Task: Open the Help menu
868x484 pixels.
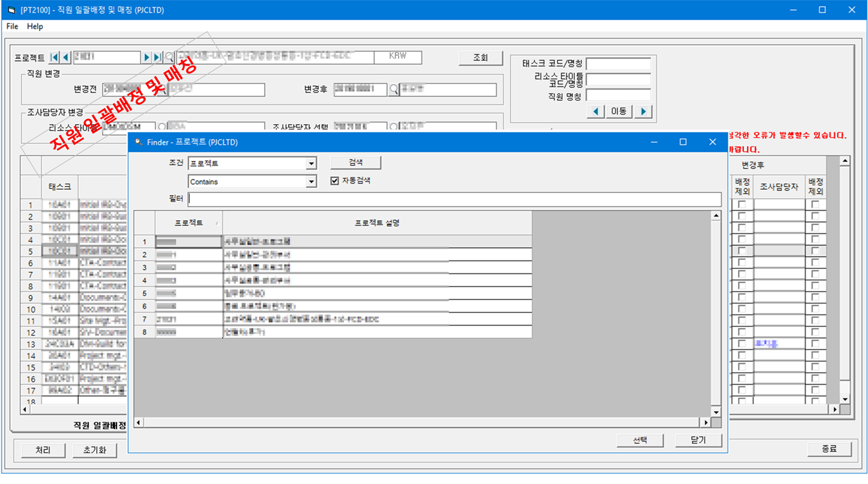Action: tap(35, 27)
